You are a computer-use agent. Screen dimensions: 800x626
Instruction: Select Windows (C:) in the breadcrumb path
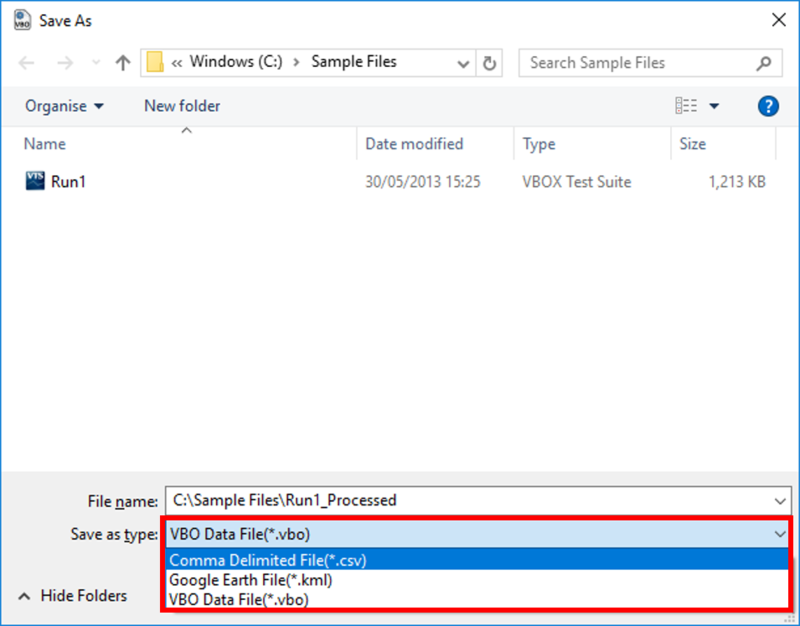[236, 62]
